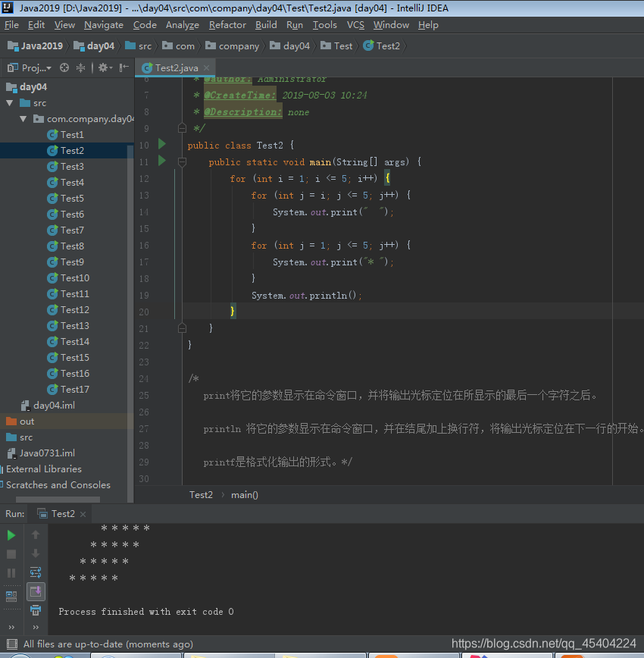Fold the comment block at line 9
Image resolution: width=644 pixels, height=658 pixels.
point(182,128)
